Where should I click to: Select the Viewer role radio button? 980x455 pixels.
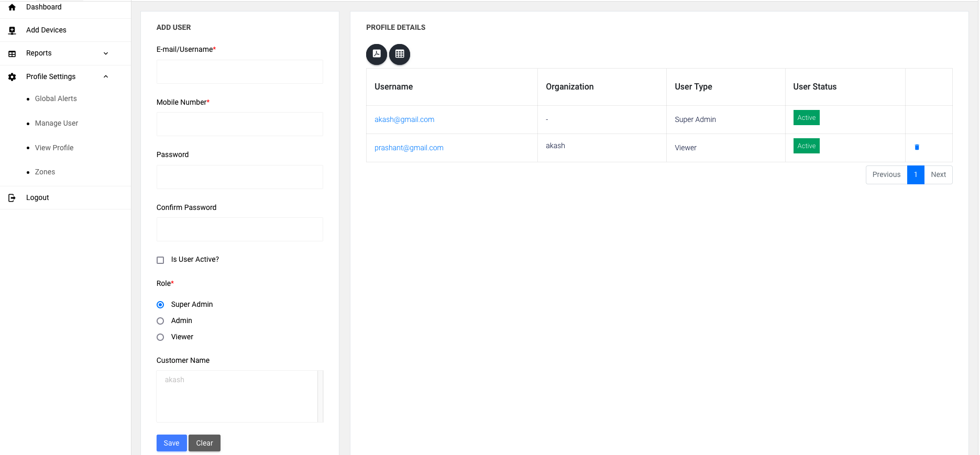(x=160, y=337)
